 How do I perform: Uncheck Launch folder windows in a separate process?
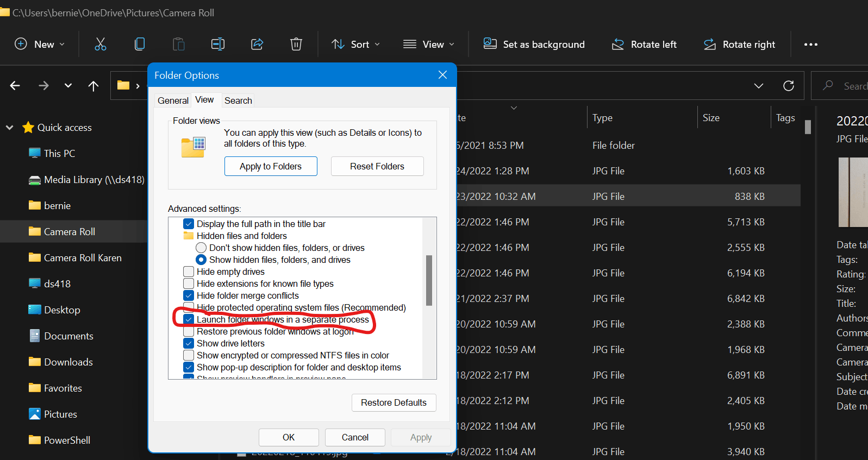189,319
